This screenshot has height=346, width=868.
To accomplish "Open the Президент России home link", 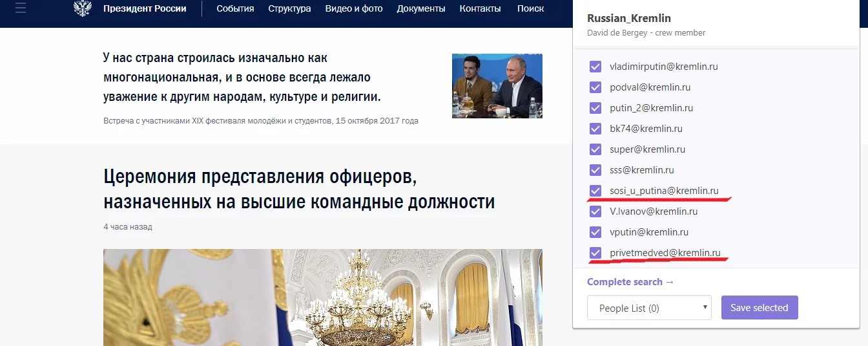I will (145, 8).
